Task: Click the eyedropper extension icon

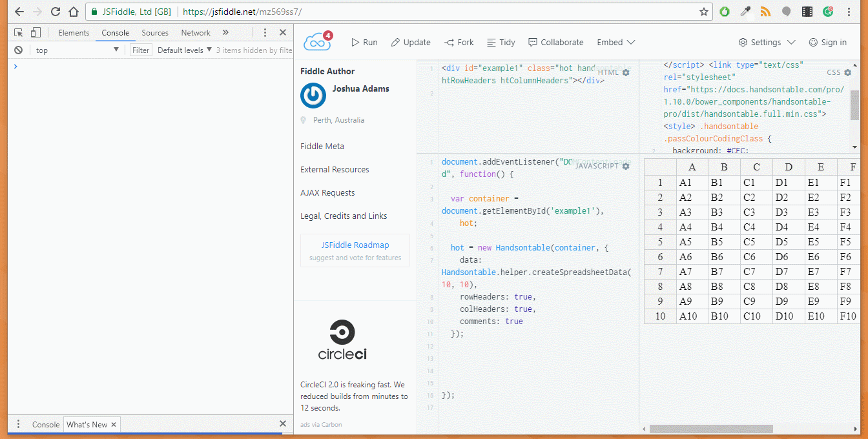Action: pos(745,11)
